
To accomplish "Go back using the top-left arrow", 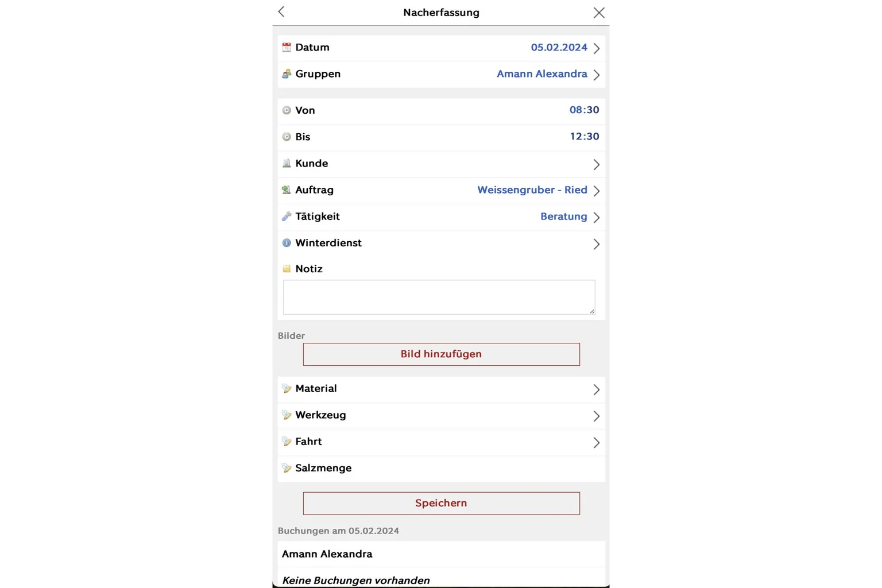I will 281,11.
